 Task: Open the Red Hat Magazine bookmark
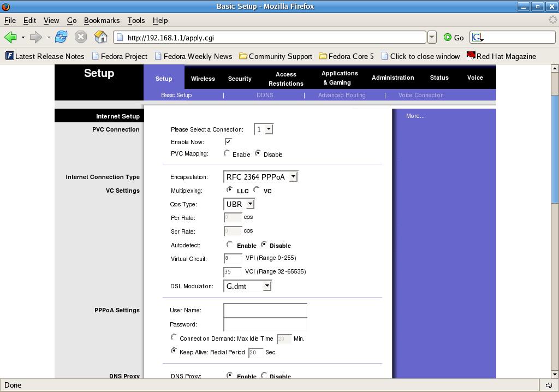(501, 56)
